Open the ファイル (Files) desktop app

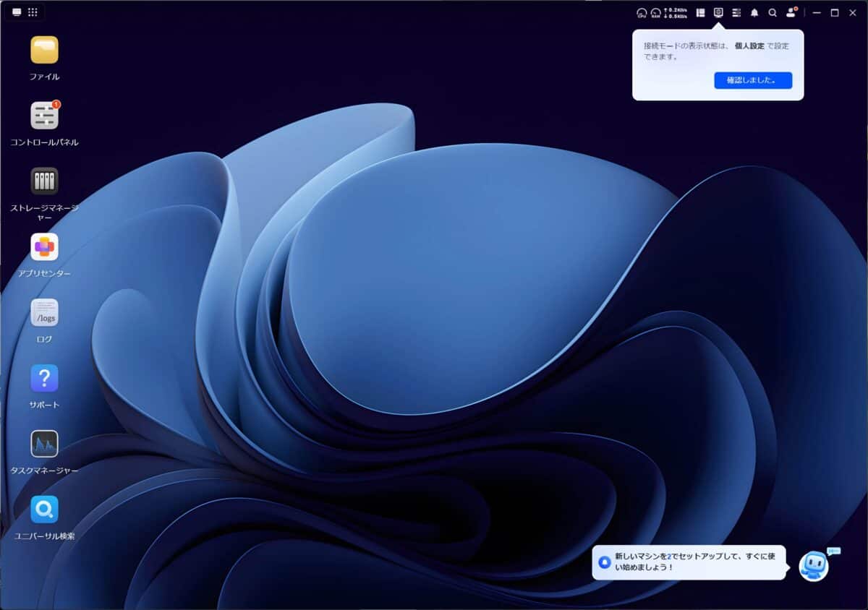tap(44, 50)
